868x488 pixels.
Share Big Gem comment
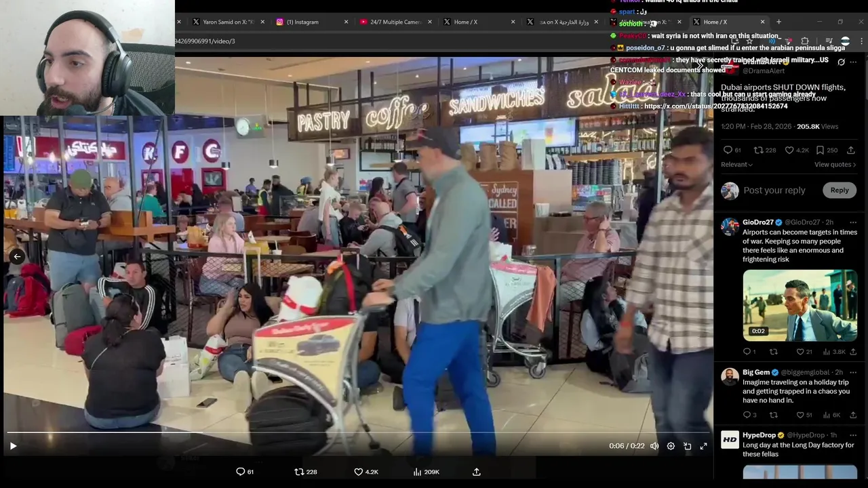853,415
